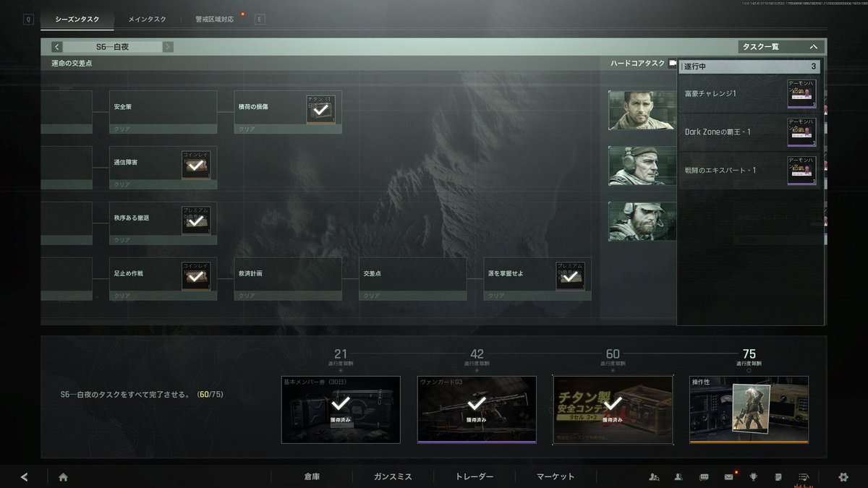
Task: Go back with the bottom-left arrow
Action: pos(25,476)
